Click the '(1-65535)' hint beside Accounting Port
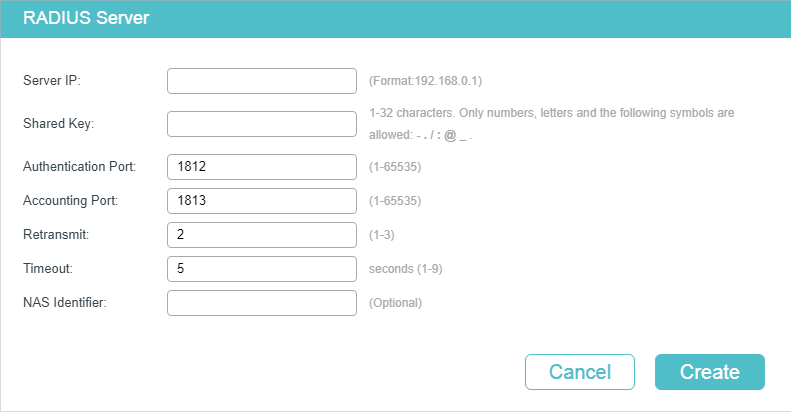 pos(395,201)
